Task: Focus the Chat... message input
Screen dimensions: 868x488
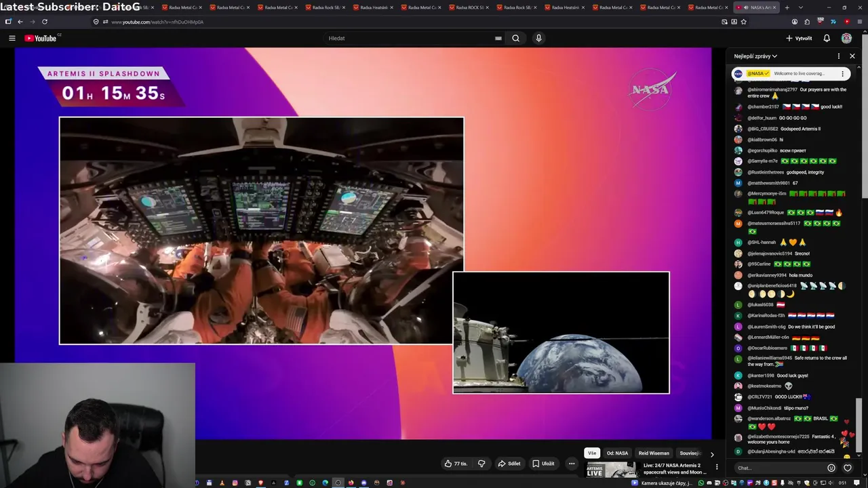Action: coord(780,468)
